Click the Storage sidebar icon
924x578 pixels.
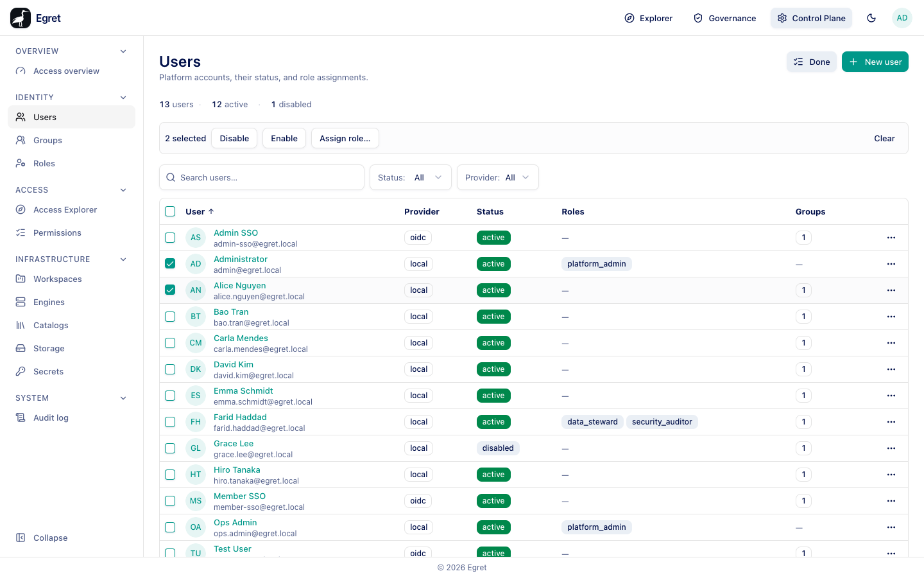pos(21,348)
